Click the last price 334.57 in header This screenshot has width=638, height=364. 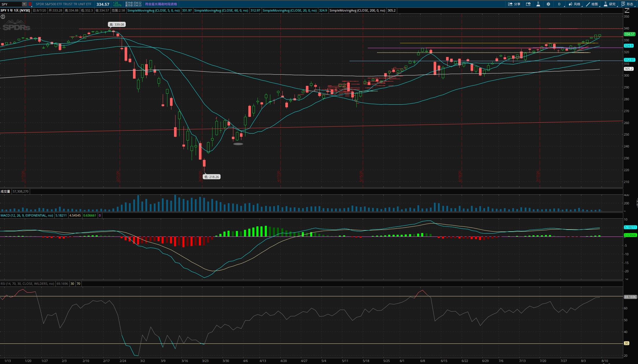pos(103,4)
